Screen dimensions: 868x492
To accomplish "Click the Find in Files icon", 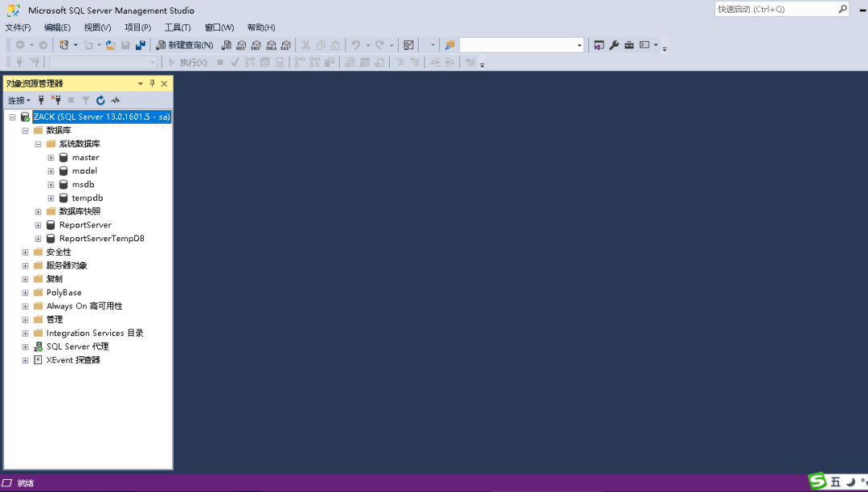I will click(x=449, y=45).
